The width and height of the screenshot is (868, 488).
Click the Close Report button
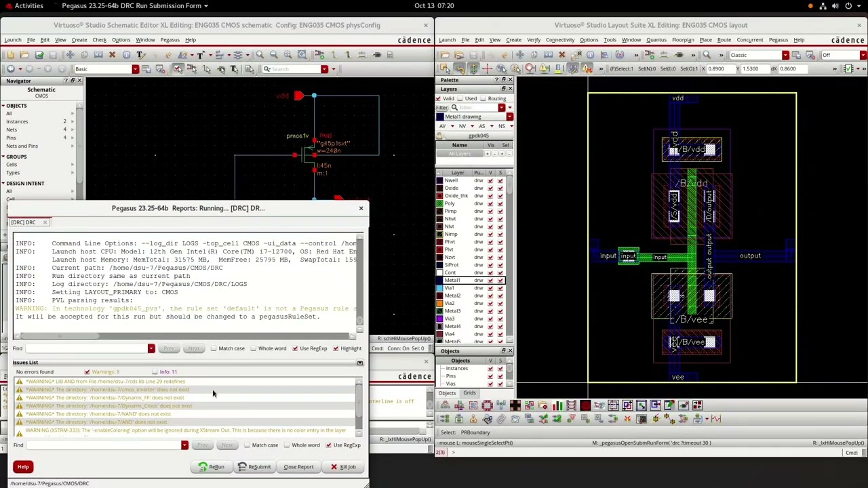298,466
